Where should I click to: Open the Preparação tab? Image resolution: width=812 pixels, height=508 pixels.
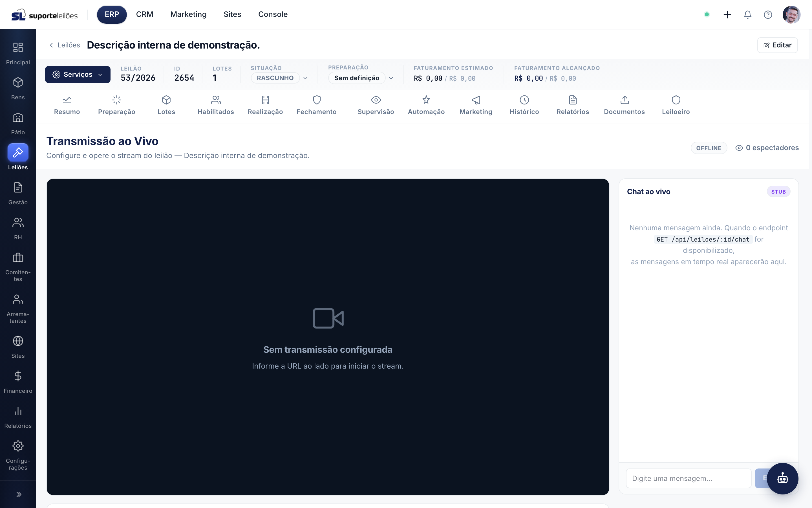coord(116,106)
